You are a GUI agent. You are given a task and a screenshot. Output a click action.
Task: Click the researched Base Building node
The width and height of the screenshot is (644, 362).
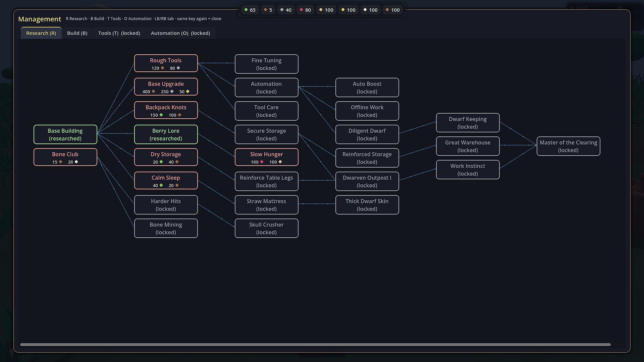click(65, 134)
